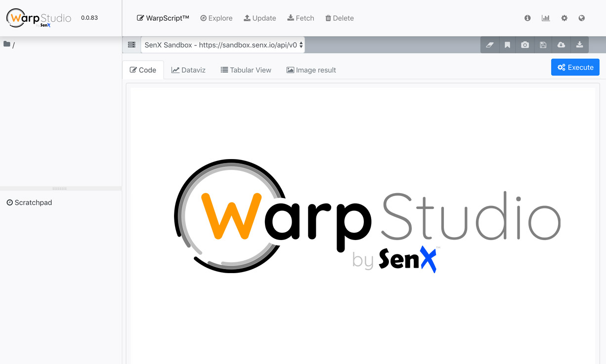This screenshot has height=364, width=606.
Task: Expand the SenX Sandbox endpoint dropdown
Action: pos(223,45)
